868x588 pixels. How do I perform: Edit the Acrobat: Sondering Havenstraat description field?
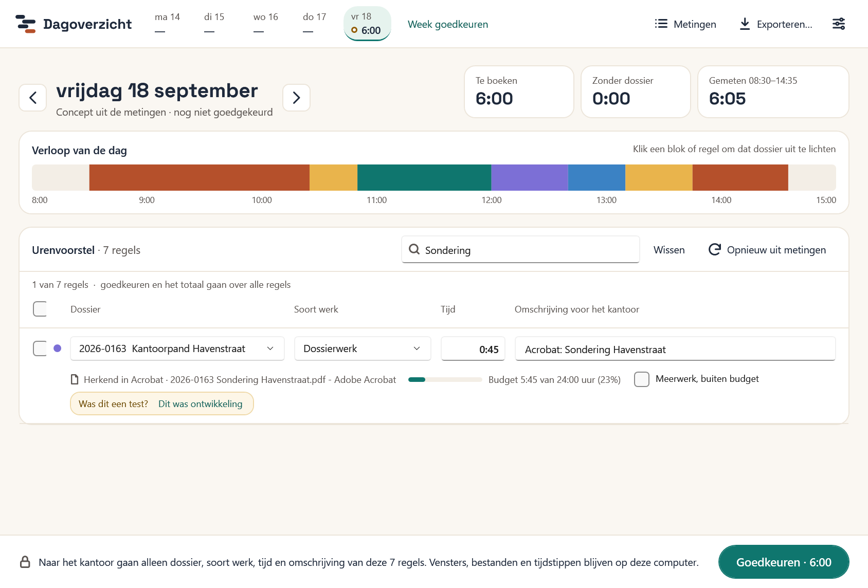tap(675, 349)
